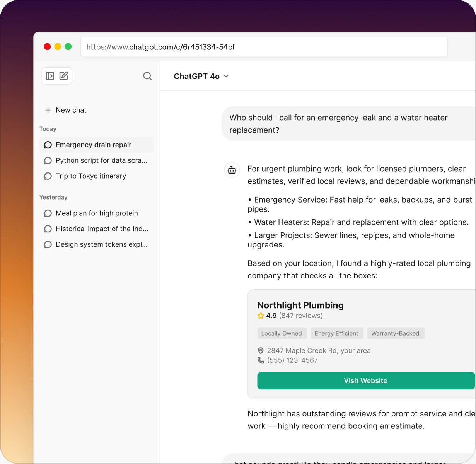Start a New chat
This screenshot has height=464, width=476.
pyautogui.click(x=66, y=110)
